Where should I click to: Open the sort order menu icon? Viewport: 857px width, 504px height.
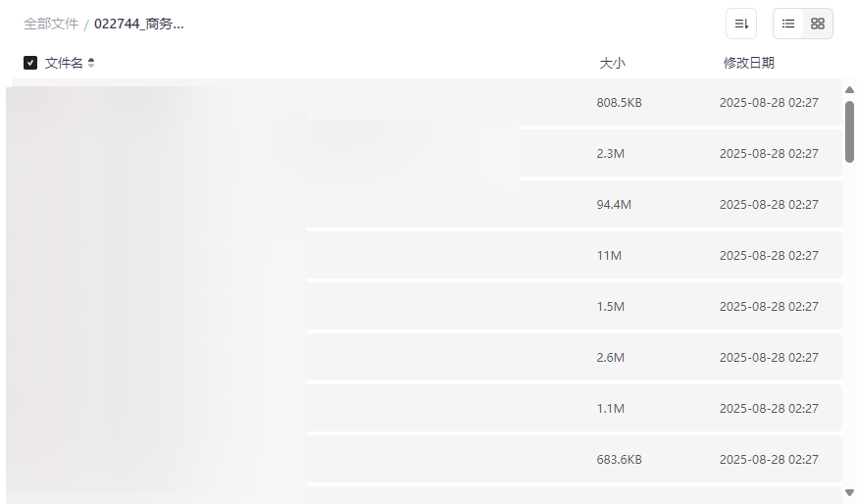point(741,24)
